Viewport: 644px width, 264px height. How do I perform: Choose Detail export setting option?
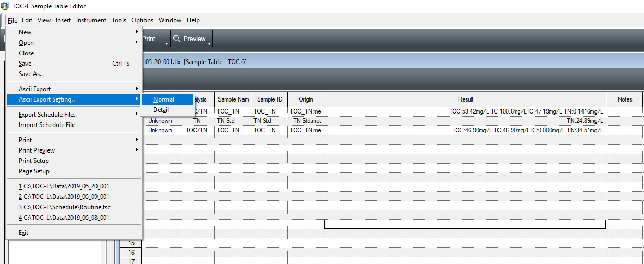point(161,110)
